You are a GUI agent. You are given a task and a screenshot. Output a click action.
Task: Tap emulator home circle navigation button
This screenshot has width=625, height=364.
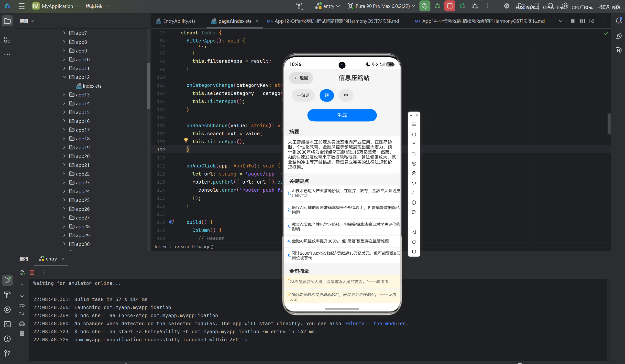414,242
